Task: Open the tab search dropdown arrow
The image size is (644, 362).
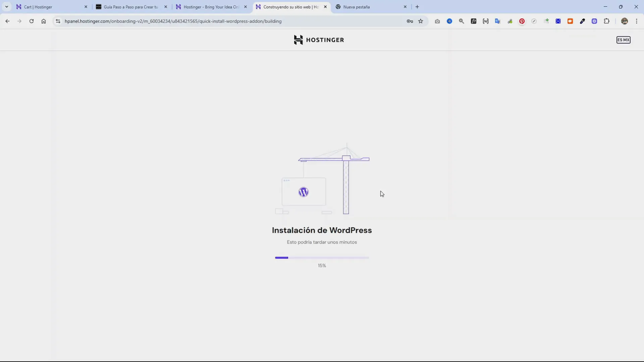Action: coord(6,6)
